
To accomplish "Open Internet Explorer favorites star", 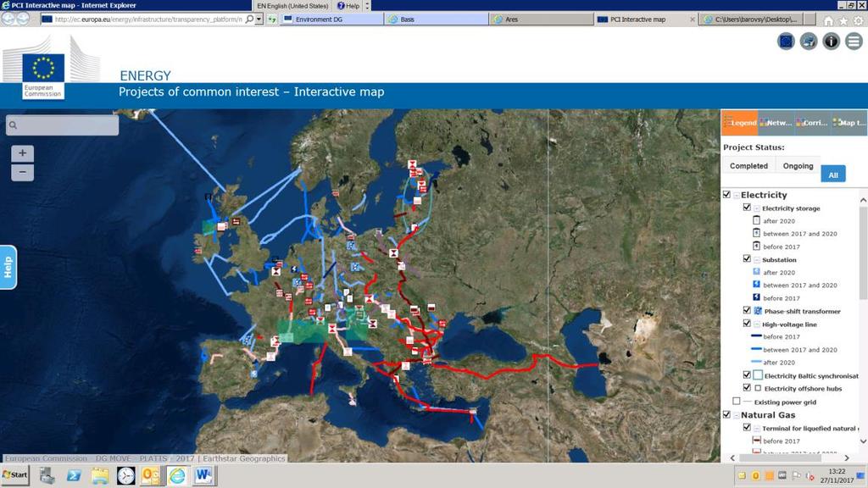I will pos(843,20).
